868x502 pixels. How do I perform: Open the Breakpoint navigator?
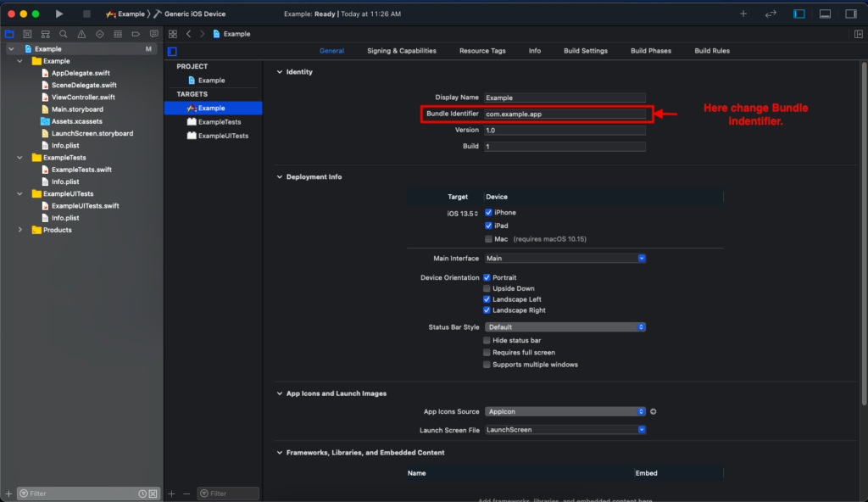click(136, 34)
